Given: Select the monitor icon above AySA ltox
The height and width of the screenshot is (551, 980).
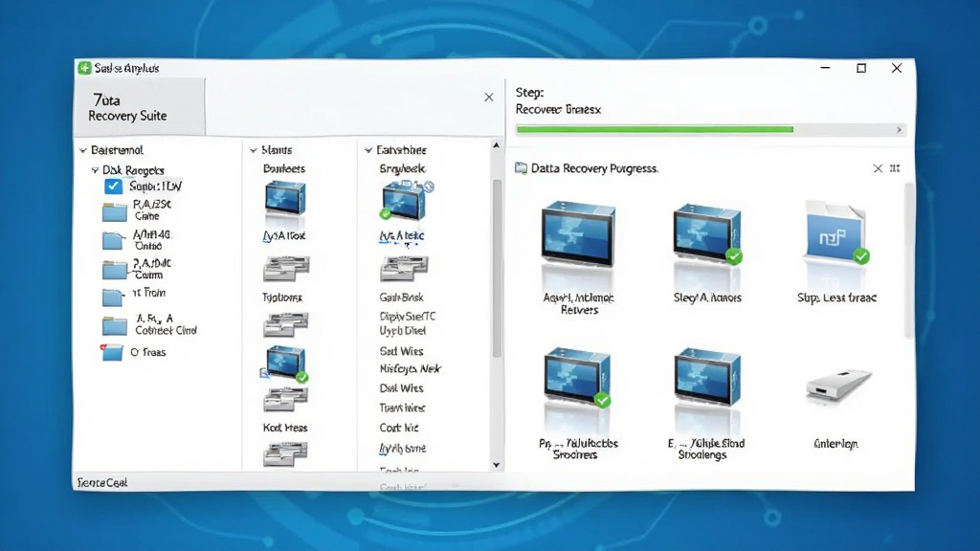Looking at the screenshot, I should tap(285, 200).
